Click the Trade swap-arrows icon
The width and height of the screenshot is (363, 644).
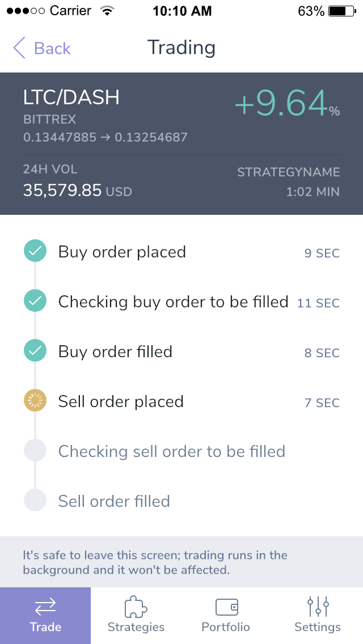click(45, 607)
